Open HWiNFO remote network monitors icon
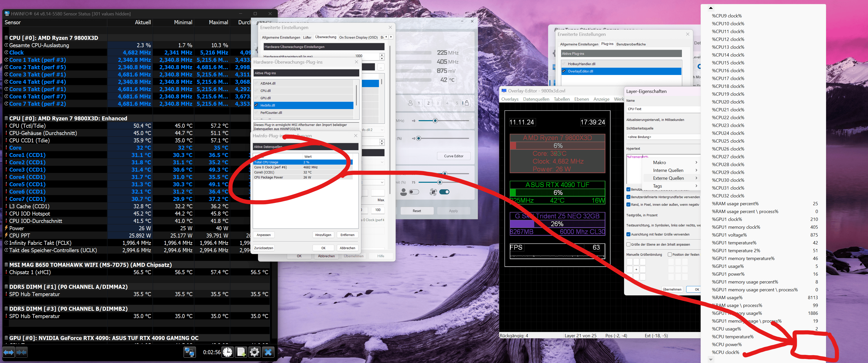Image resolution: width=868 pixels, height=363 pixels. pos(189,352)
